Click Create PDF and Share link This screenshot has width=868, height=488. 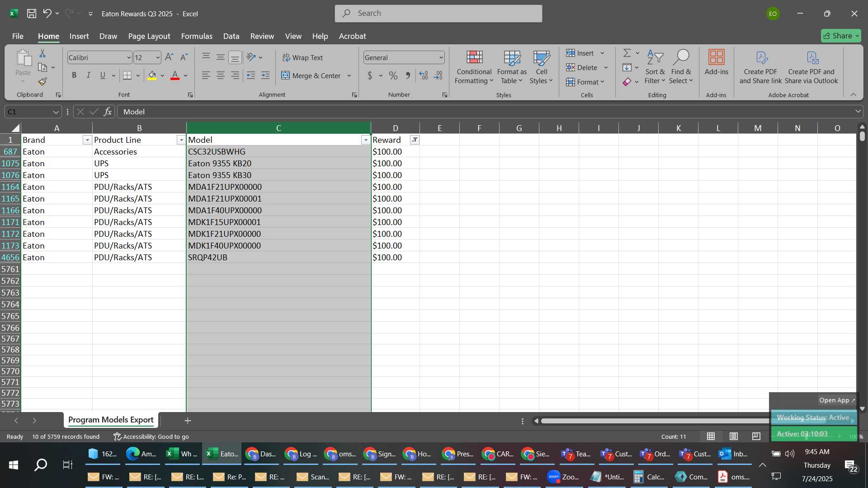click(760, 67)
